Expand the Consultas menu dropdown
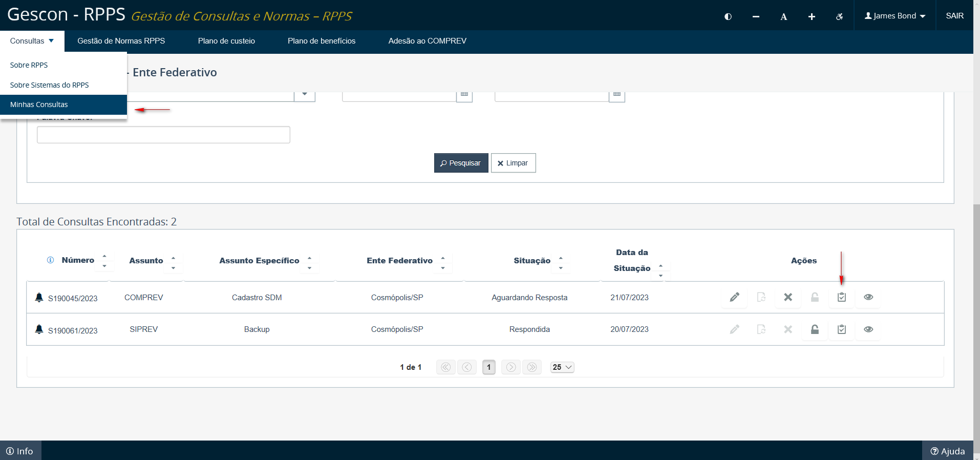This screenshot has width=980, height=460. [x=32, y=41]
